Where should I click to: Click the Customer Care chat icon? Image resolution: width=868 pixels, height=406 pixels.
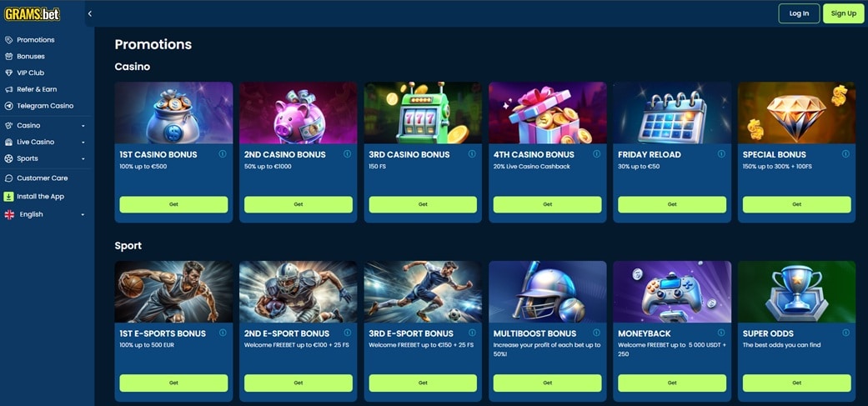pyautogui.click(x=9, y=178)
